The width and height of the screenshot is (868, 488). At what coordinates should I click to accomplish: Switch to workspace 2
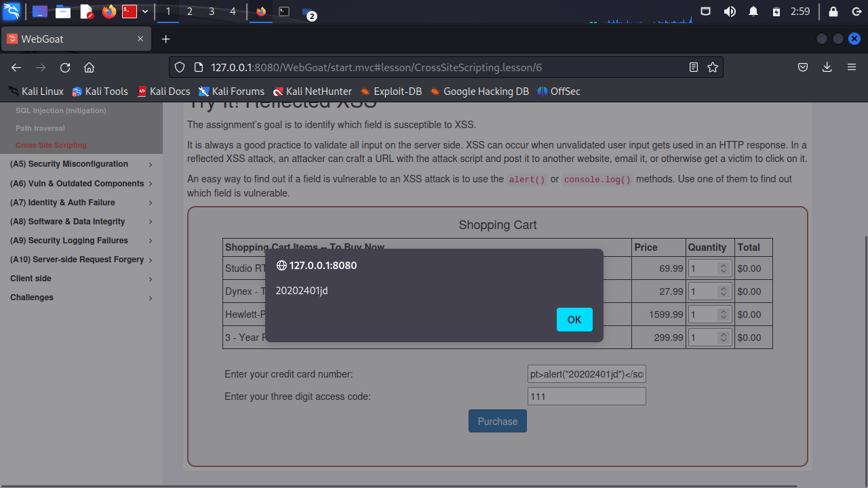[190, 12]
